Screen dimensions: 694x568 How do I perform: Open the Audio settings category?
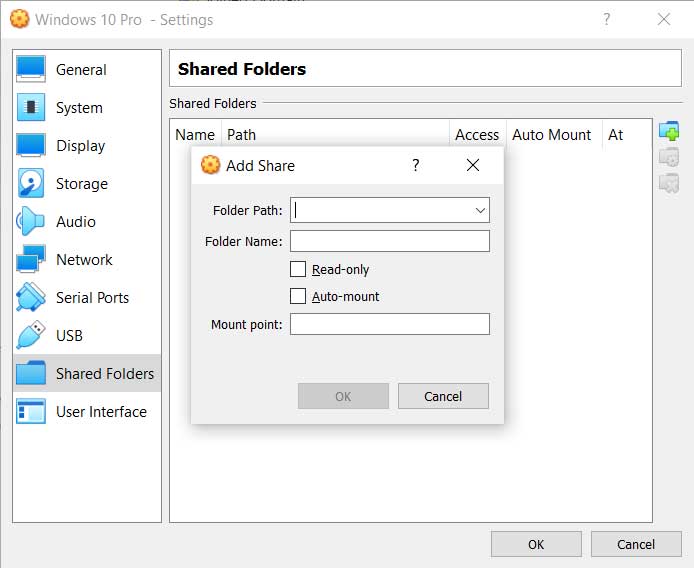87,221
